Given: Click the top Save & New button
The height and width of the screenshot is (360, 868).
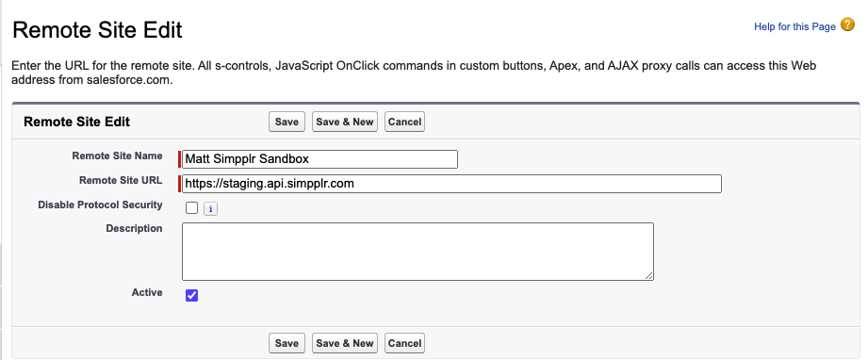Looking at the screenshot, I should (345, 122).
